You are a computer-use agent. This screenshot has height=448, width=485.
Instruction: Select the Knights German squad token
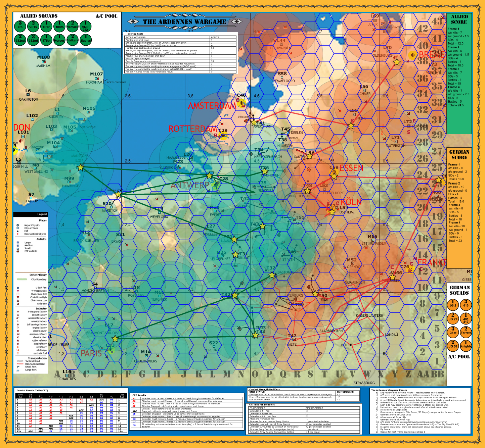click(466, 345)
